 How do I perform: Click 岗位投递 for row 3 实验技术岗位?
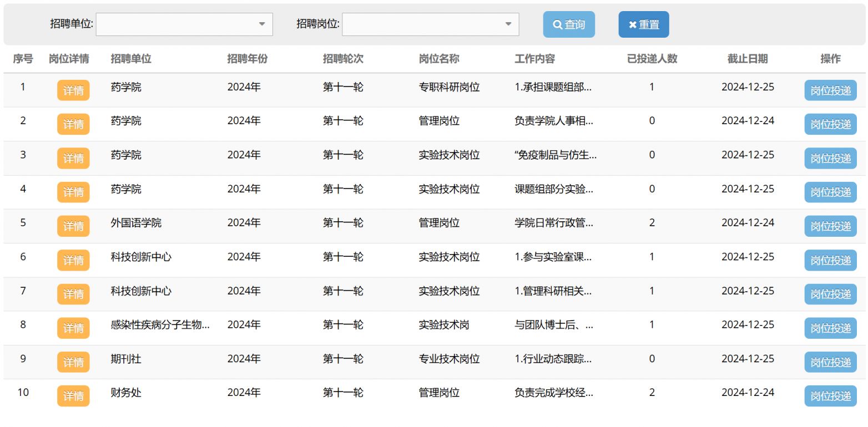click(x=830, y=159)
